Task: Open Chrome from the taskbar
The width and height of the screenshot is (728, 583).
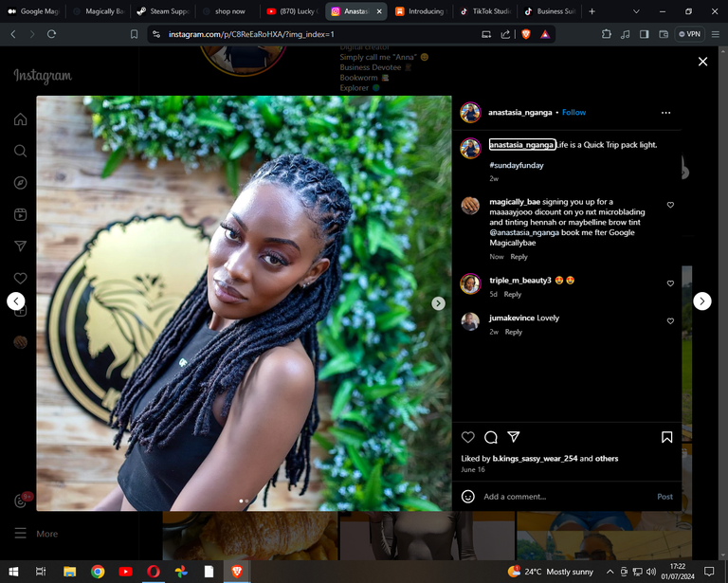Action: [x=98, y=572]
